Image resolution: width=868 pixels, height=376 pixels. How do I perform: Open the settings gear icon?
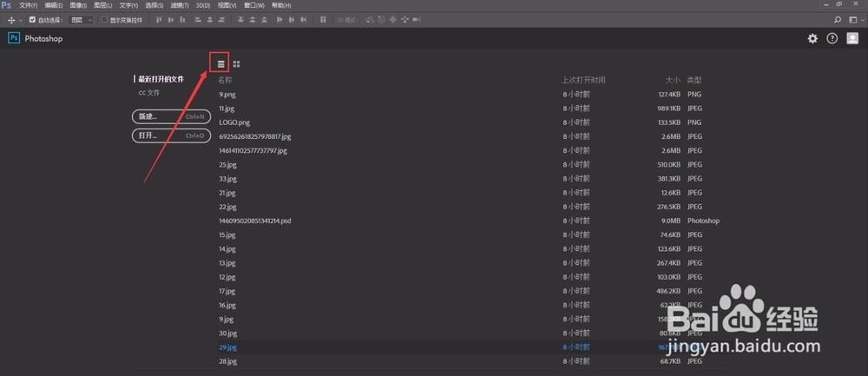coord(812,38)
